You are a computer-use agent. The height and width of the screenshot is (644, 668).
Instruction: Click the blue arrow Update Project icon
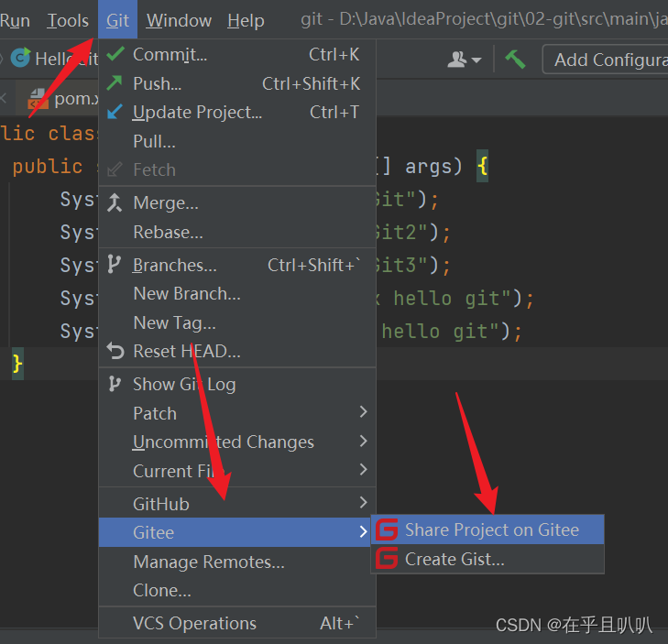[x=115, y=112]
